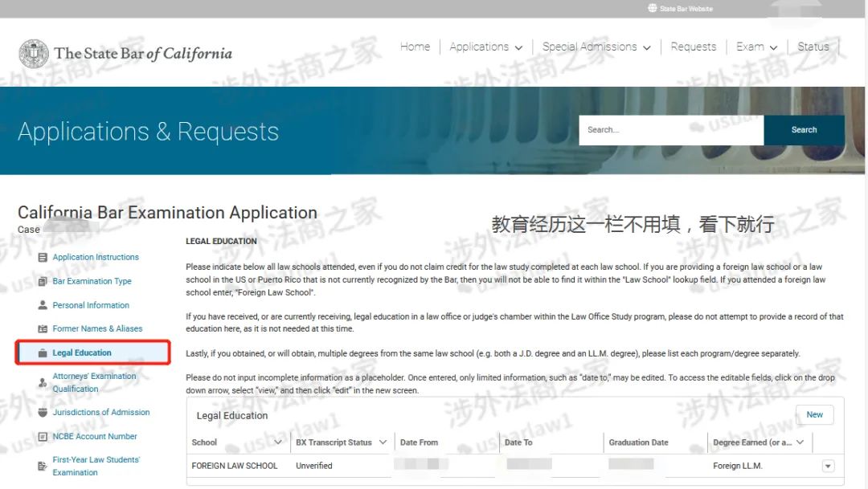The height and width of the screenshot is (489, 868).
Task: Focus the Search input field
Action: pyautogui.click(x=671, y=130)
